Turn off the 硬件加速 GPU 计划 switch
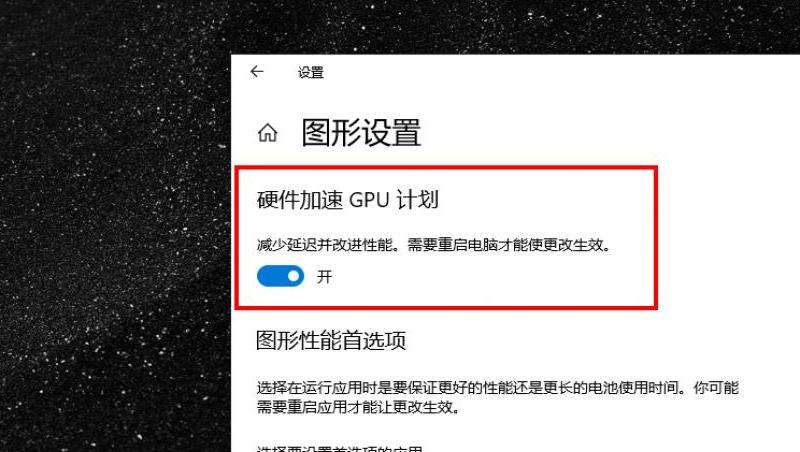This screenshot has height=452, width=800. tap(280, 276)
